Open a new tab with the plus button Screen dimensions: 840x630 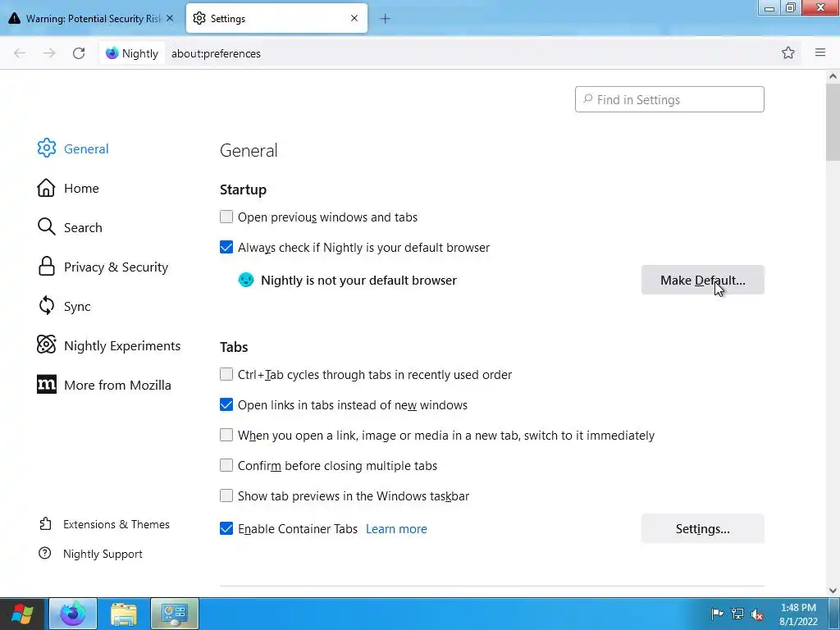[385, 19]
